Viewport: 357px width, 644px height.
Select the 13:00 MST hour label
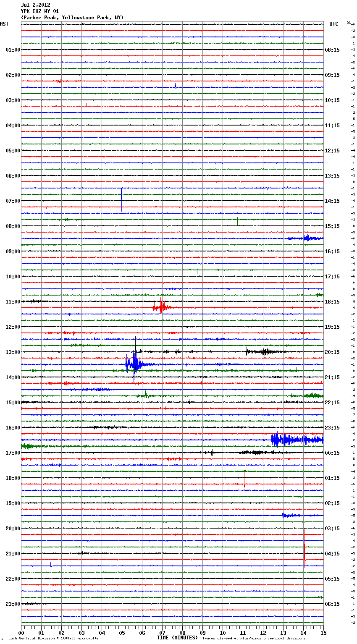point(13,352)
